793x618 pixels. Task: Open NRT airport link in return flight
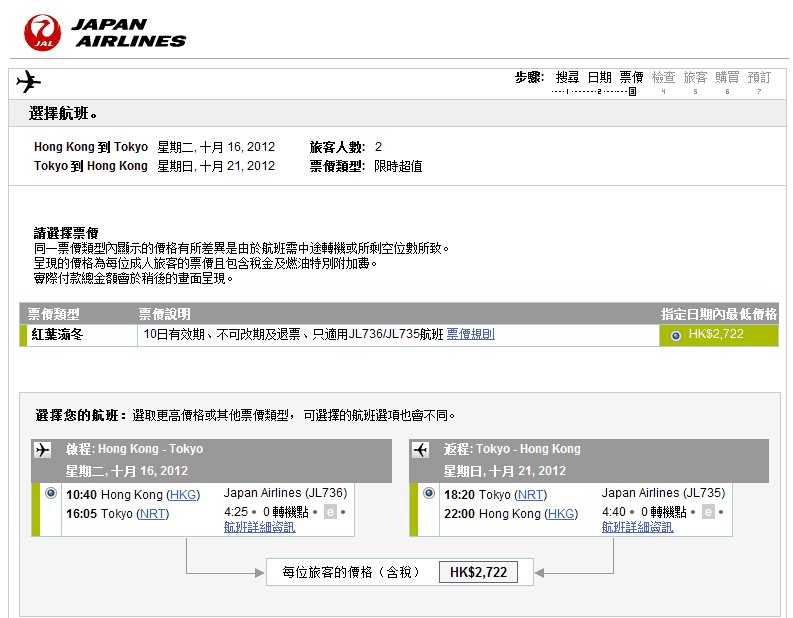(x=530, y=494)
